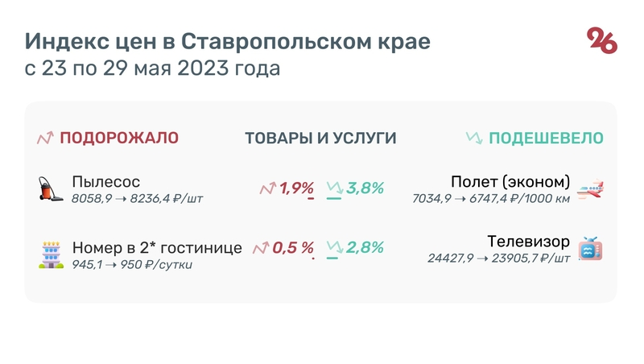Click the vacuum cleaner icon
This screenshot has height=364, width=644.
[x=50, y=188]
